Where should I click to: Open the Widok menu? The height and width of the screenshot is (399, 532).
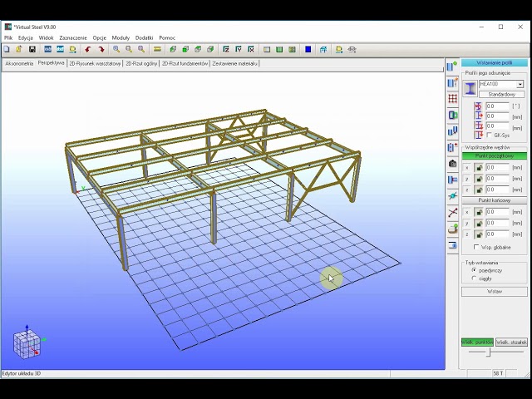pyautogui.click(x=46, y=37)
